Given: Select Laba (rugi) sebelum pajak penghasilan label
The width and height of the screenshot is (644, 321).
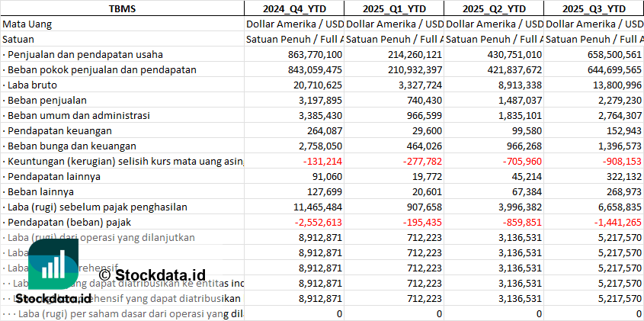Looking at the screenshot, I should 95,207.
